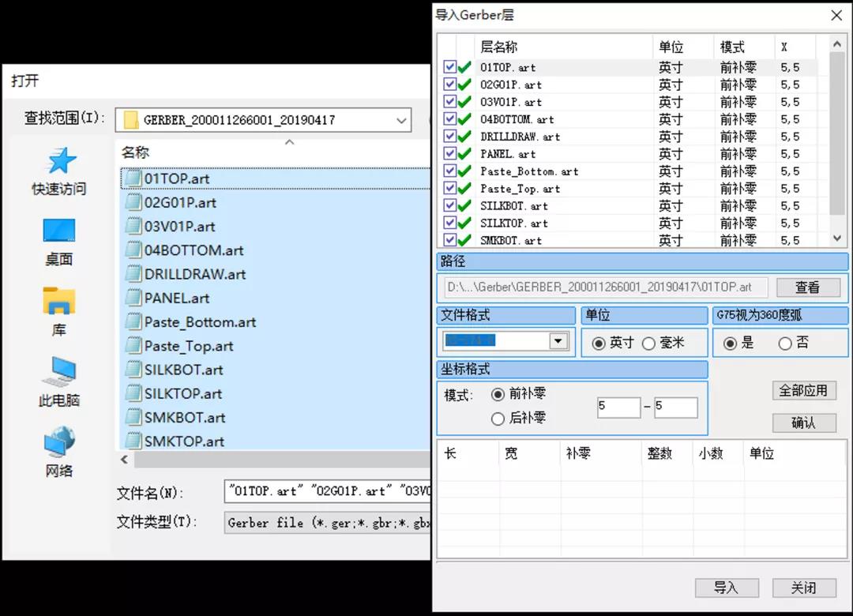Image resolution: width=853 pixels, height=616 pixels.
Task: Expand the 文件格式 dropdown list
Action: pyautogui.click(x=559, y=341)
